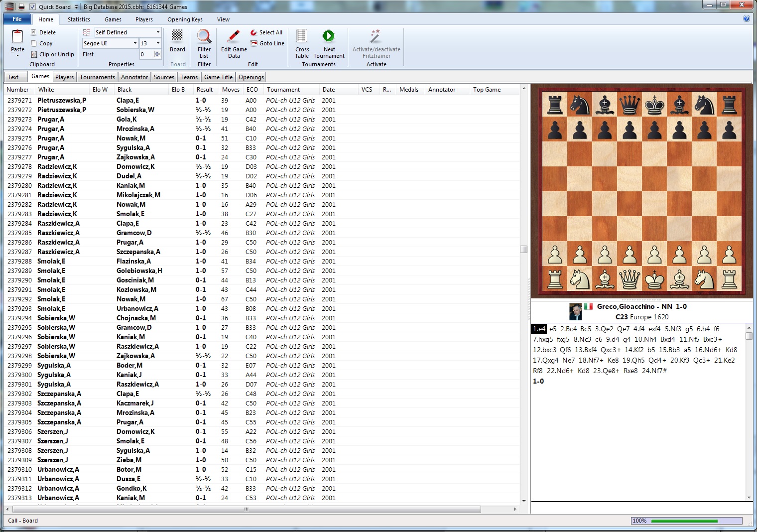Screen dimensions: 757x532
Task: Click black knight on b8 square
Action: coord(580,105)
